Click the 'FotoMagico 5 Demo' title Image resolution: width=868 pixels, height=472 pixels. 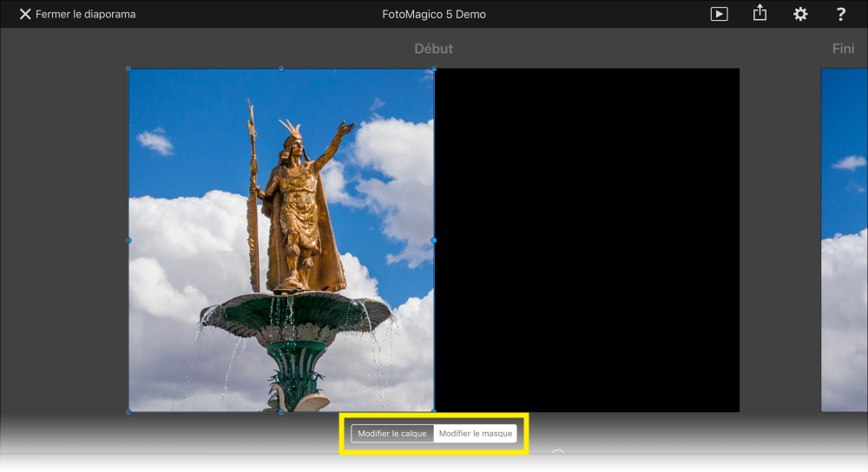pyautogui.click(x=434, y=15)
